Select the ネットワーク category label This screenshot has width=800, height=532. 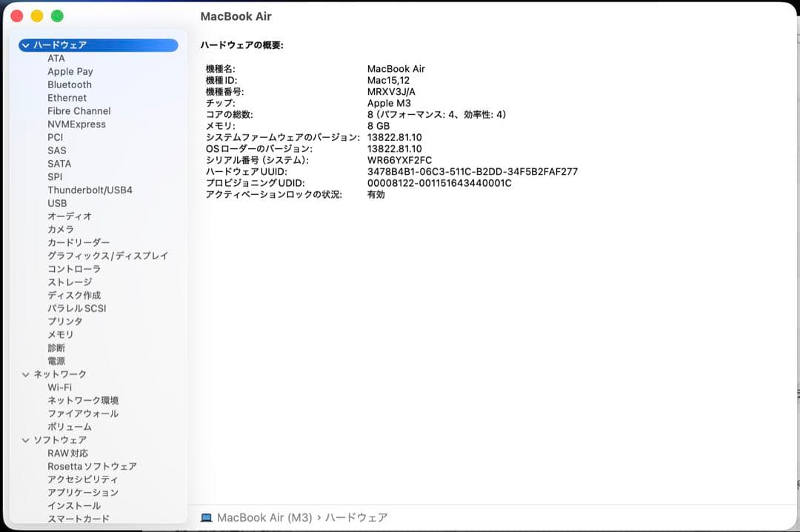click(x=60, y=375)
